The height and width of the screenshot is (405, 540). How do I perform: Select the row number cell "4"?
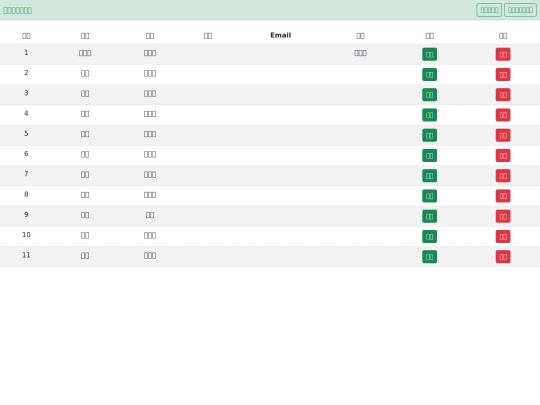[26, 113]
